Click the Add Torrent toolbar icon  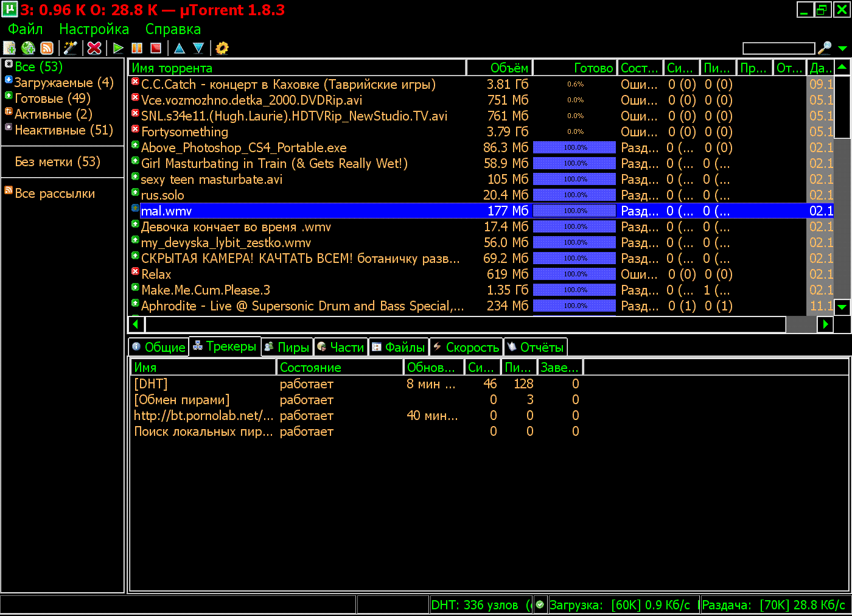[x=9, y=48]
